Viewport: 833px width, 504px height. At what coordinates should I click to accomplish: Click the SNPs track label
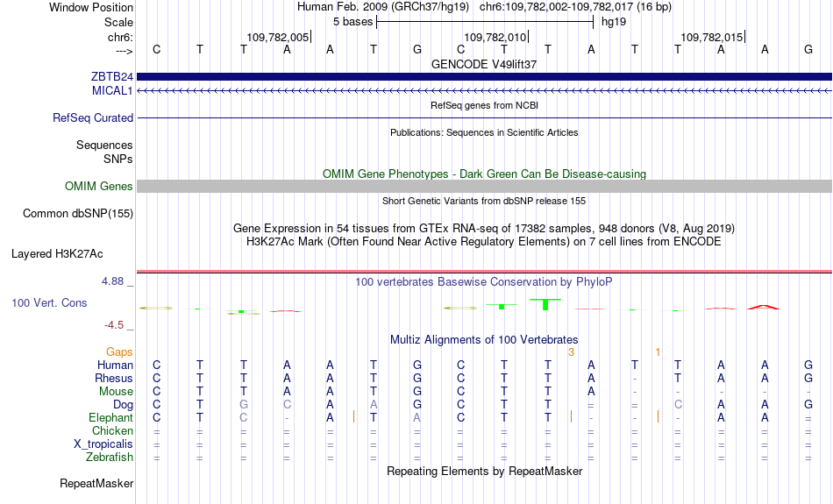[x=118, y=159]
